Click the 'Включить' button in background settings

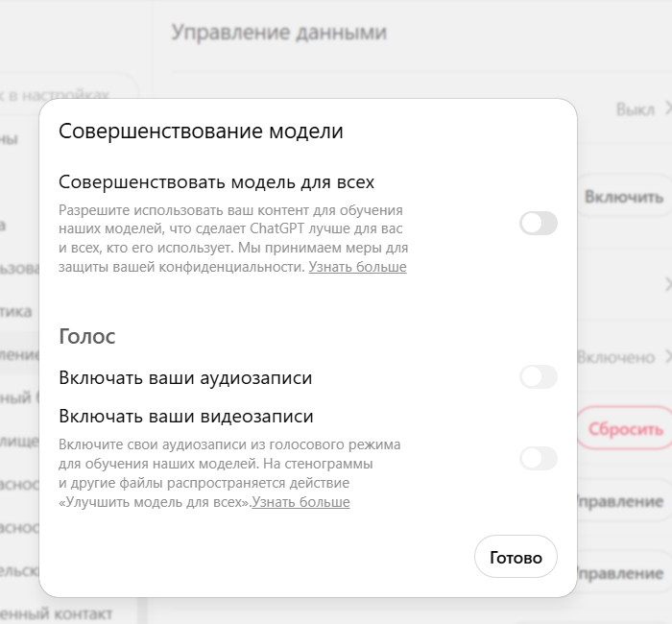tap(624, 197)
